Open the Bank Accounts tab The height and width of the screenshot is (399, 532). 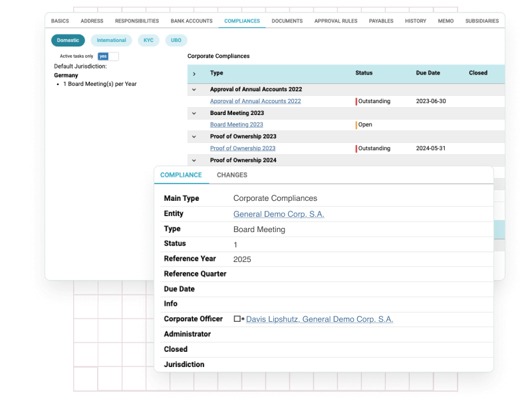pos(192,21)
